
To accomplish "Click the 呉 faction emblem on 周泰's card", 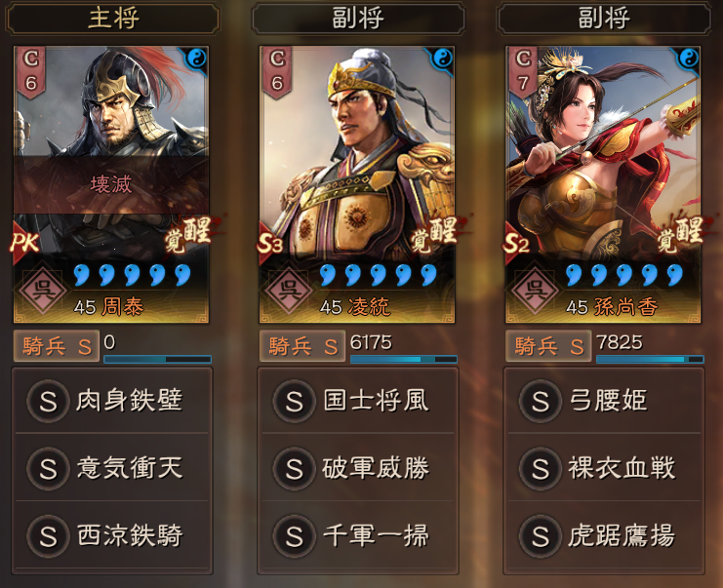I will 43,291.
